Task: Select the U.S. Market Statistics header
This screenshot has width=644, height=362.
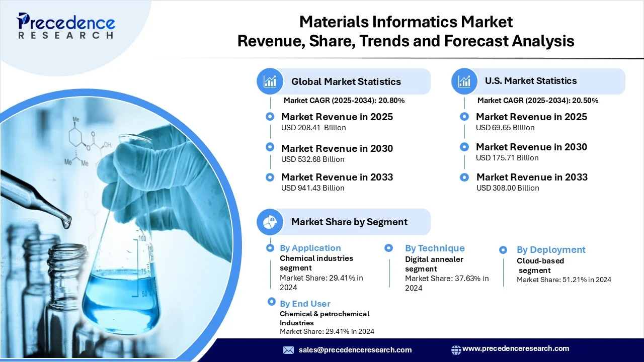Action: click(x=531, y=81)
